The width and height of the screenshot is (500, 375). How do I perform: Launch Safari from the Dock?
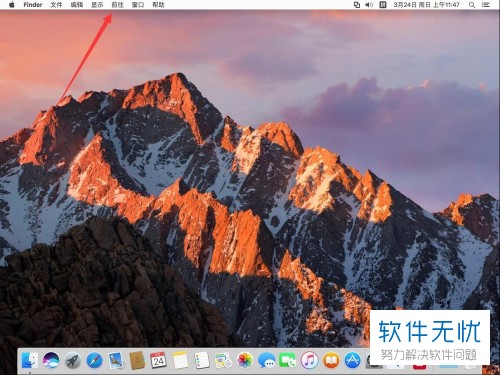click(94, 360)
